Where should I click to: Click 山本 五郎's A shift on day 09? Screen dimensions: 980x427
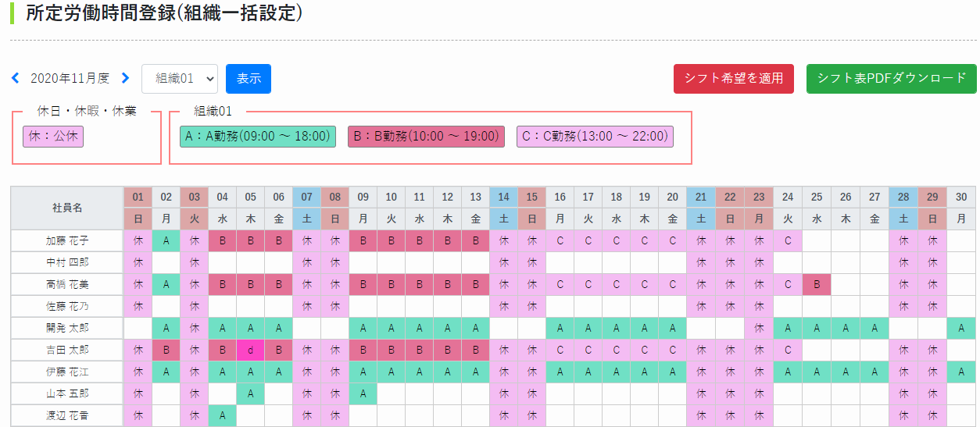[x=363, y=394]
